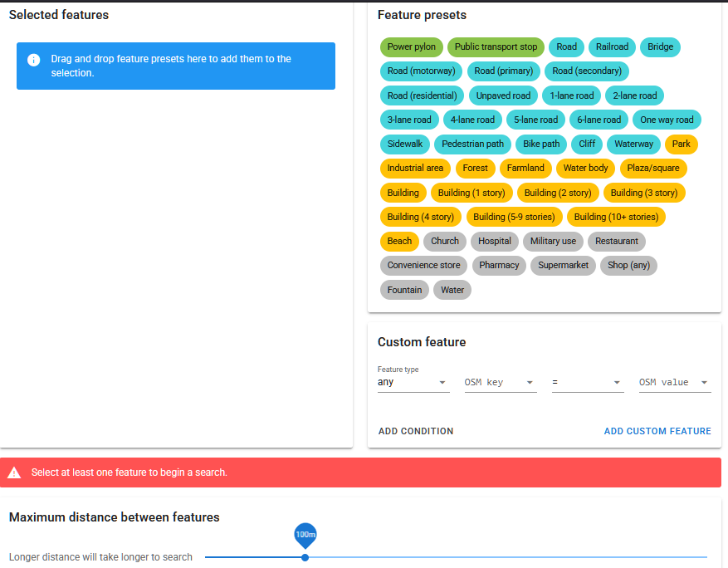Open the equals operator dropdown
Image resolution: width=728 pixels, height=568 pixels.
[x=587, y=383]
